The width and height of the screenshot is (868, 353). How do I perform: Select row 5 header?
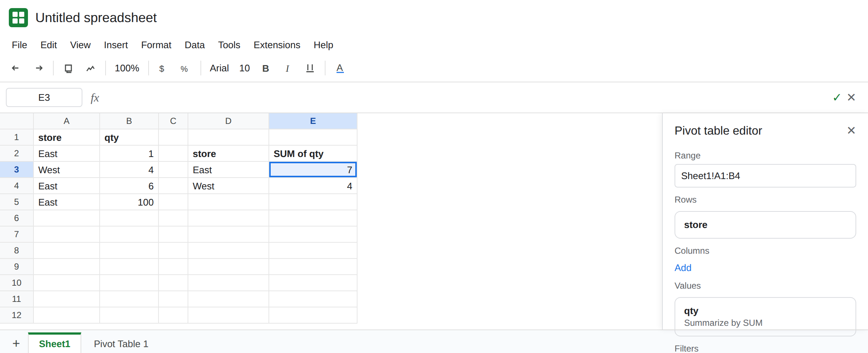(17, 202)
